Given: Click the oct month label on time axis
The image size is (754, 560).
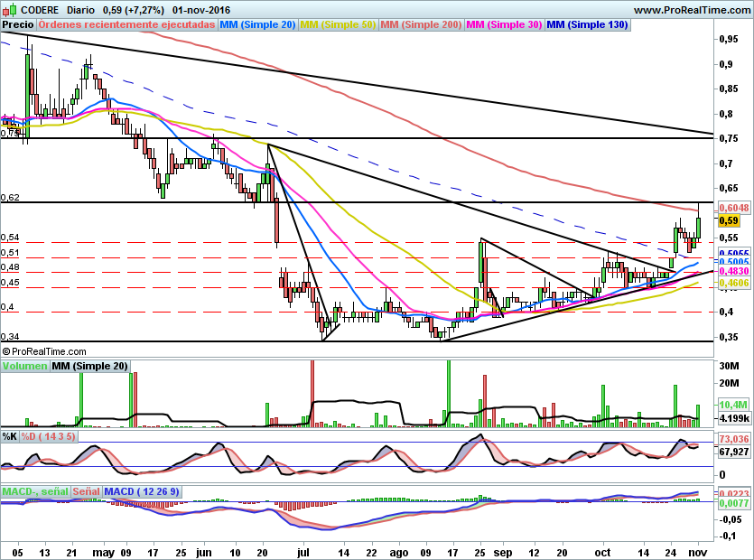Looking at the screenshot, I should 602,552.
